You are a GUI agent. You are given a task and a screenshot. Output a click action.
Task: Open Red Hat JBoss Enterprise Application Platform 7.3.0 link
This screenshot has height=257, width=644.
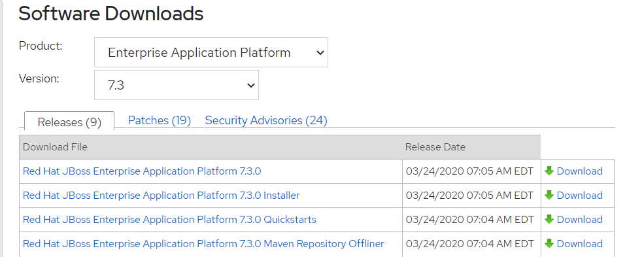point(142,171)
